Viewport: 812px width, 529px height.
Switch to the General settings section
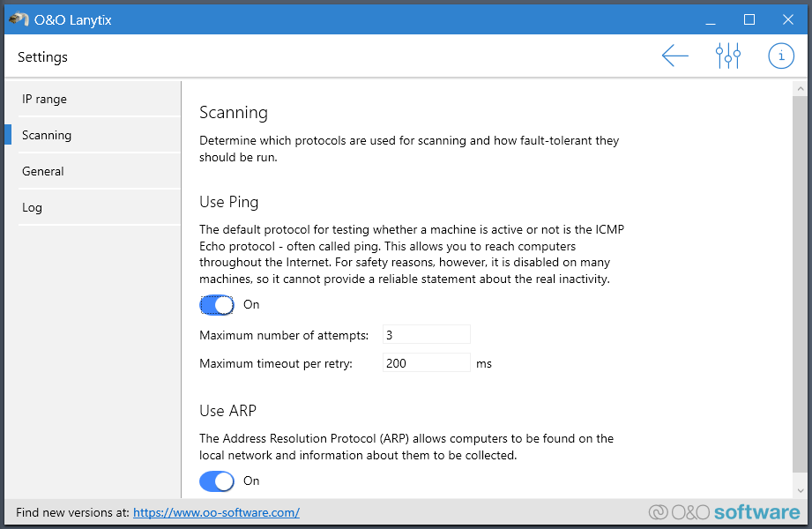(99, 172)
